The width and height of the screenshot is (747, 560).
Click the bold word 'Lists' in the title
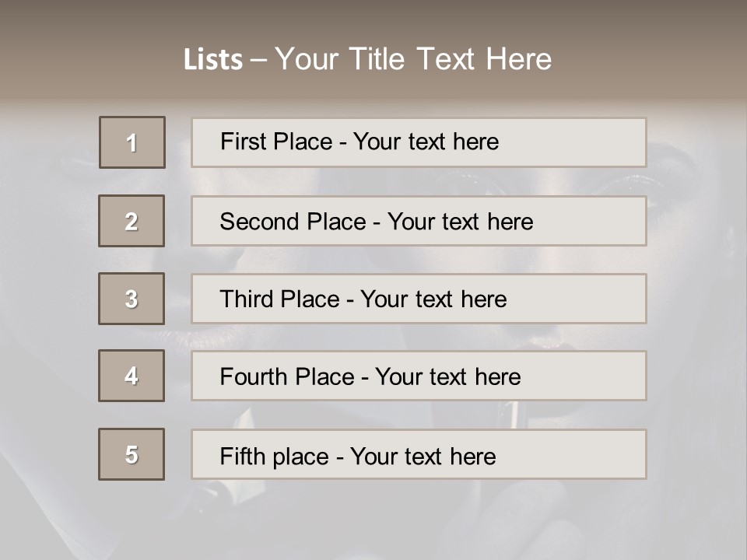[212, 60]
